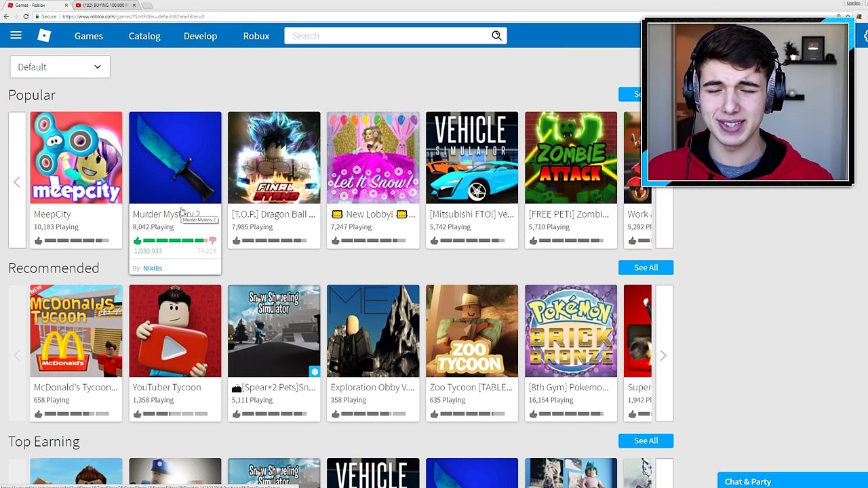868x488 pixels.
Task: Open the Robux menu
Action: point(256,36)
